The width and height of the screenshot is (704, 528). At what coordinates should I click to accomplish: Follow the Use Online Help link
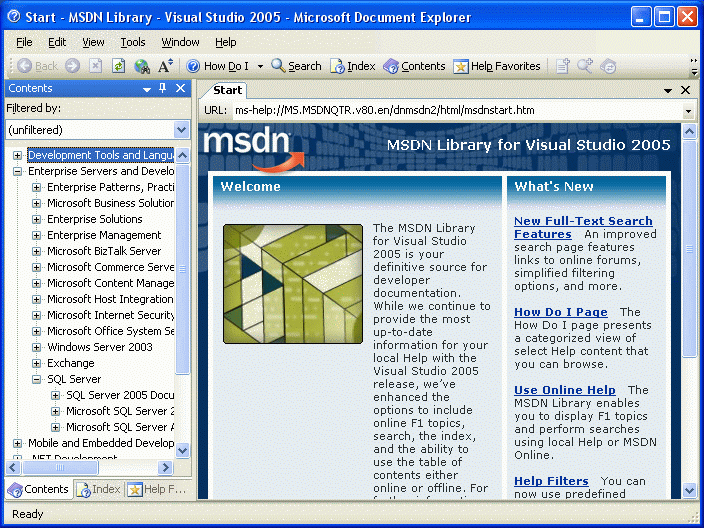564,390
